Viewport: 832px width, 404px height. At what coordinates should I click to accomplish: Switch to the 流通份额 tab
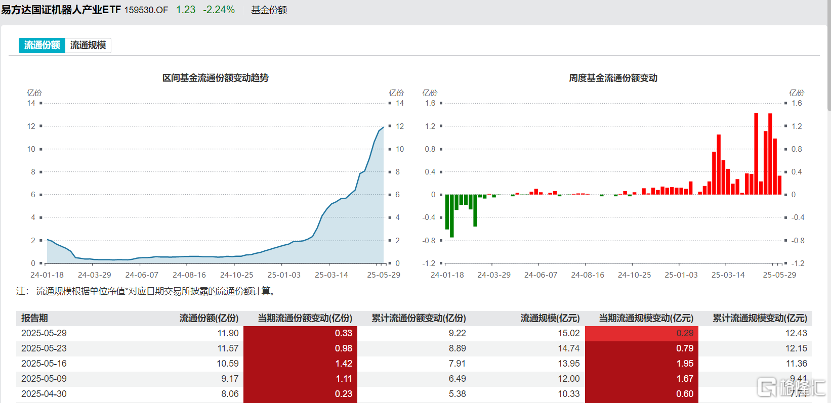(x=42, y=45)
